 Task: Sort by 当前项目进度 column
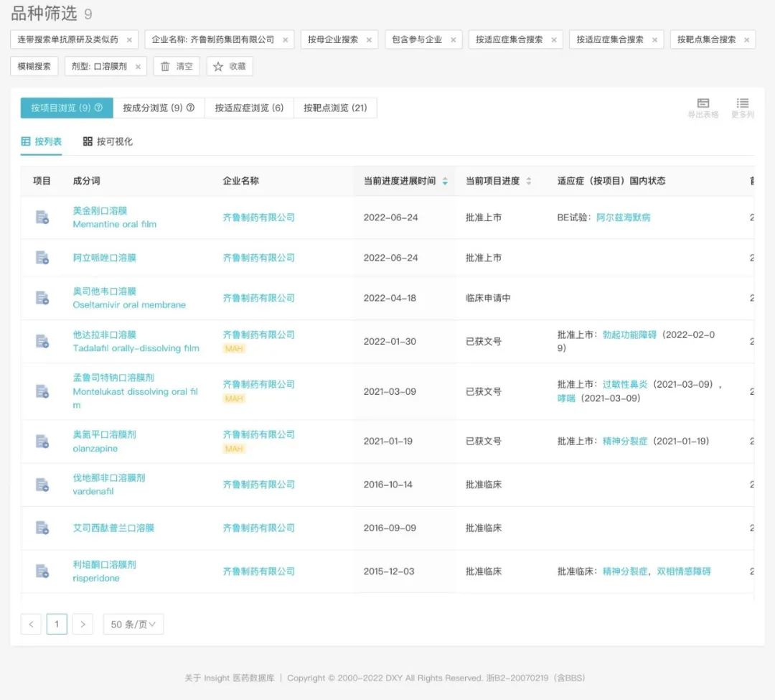529,182
